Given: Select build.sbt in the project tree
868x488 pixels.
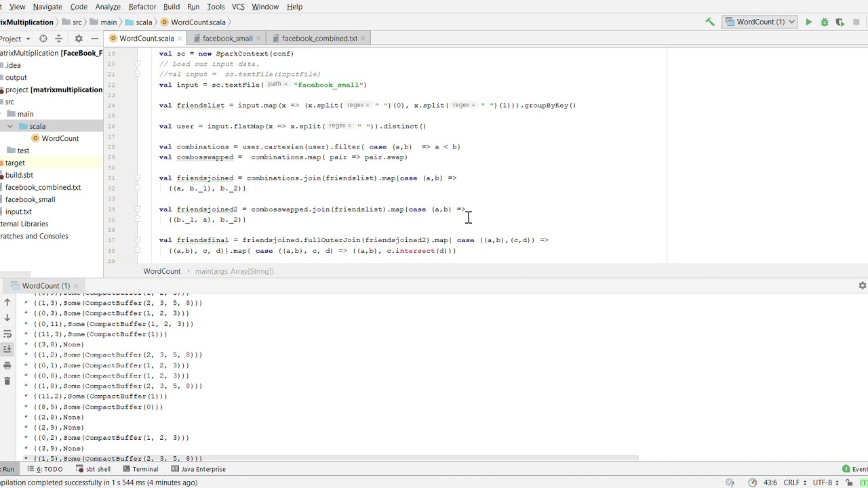Looking at the screenshot, I should tap(19, 175).
